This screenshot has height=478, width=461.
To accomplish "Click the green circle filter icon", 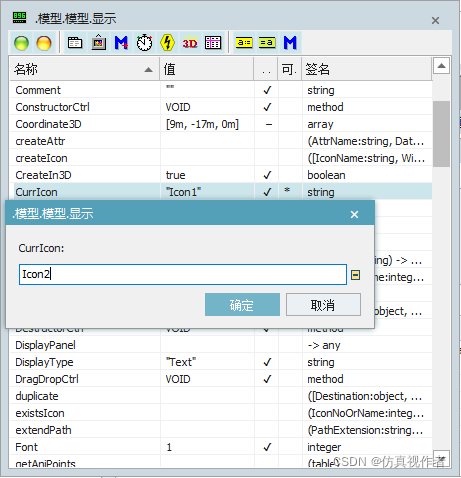I will click(x=22, y=43).
